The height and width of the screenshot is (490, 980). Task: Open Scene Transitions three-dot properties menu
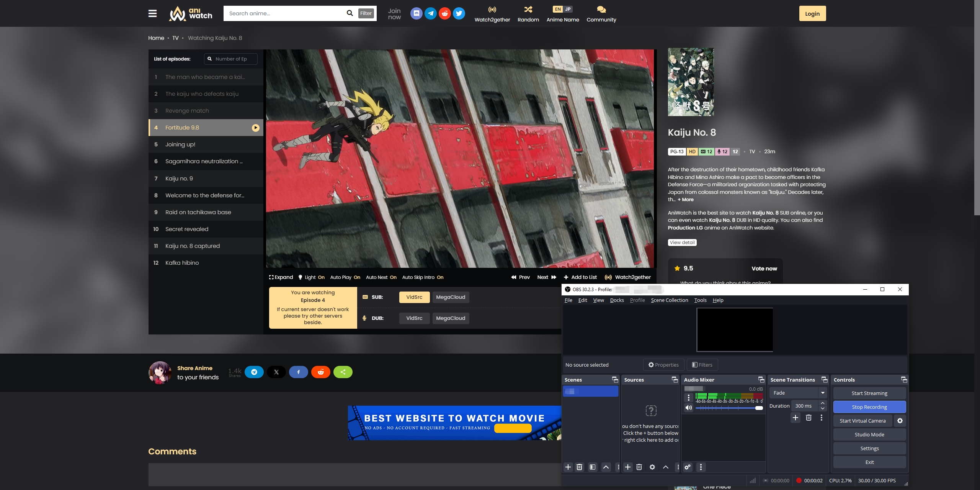821,418
